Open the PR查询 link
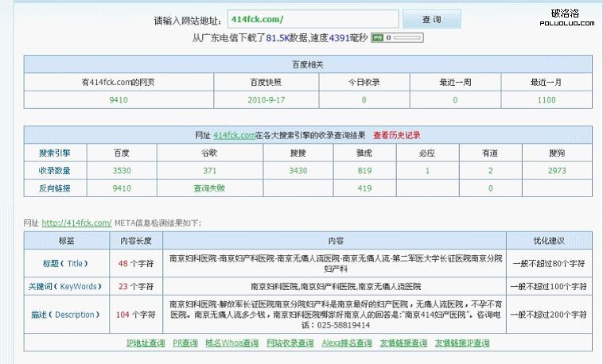The width and height of the screenshot is (603, 364). coord(185,343)
